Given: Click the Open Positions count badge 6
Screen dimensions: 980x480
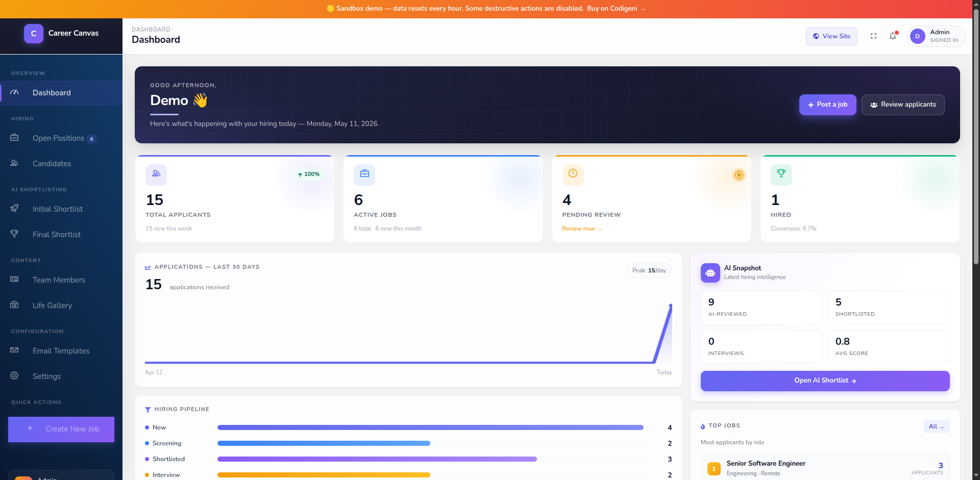Looking at the screenshot, I should click(92, 139).
